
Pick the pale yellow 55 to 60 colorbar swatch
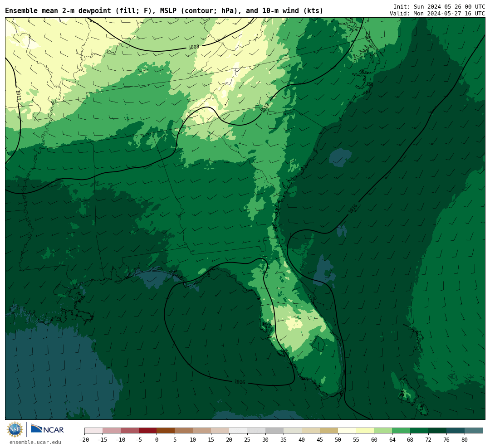click(x=365, y=431)
